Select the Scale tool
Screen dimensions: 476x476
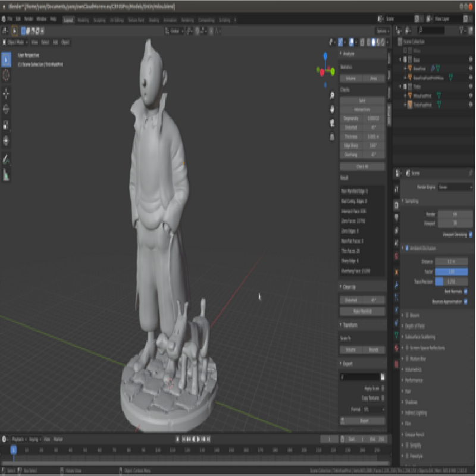(x=6, y=124)
